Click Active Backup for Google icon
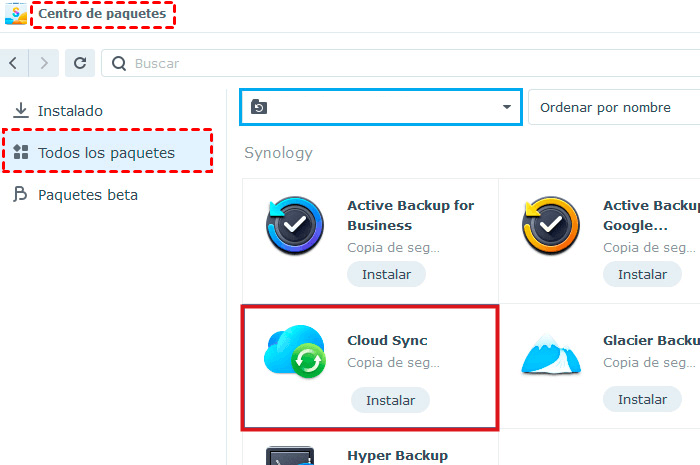 [551, 225]
